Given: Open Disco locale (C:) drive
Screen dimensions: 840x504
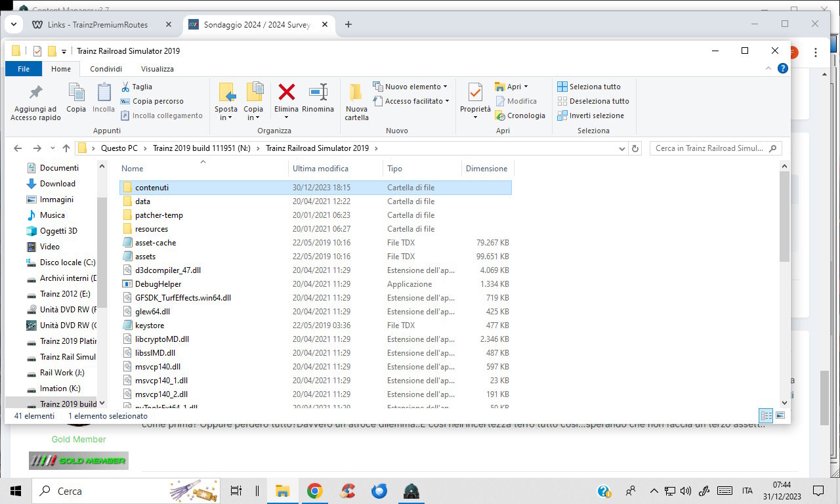Looking at the screenshot, I should pyautogui.click(x=61, y=262).
